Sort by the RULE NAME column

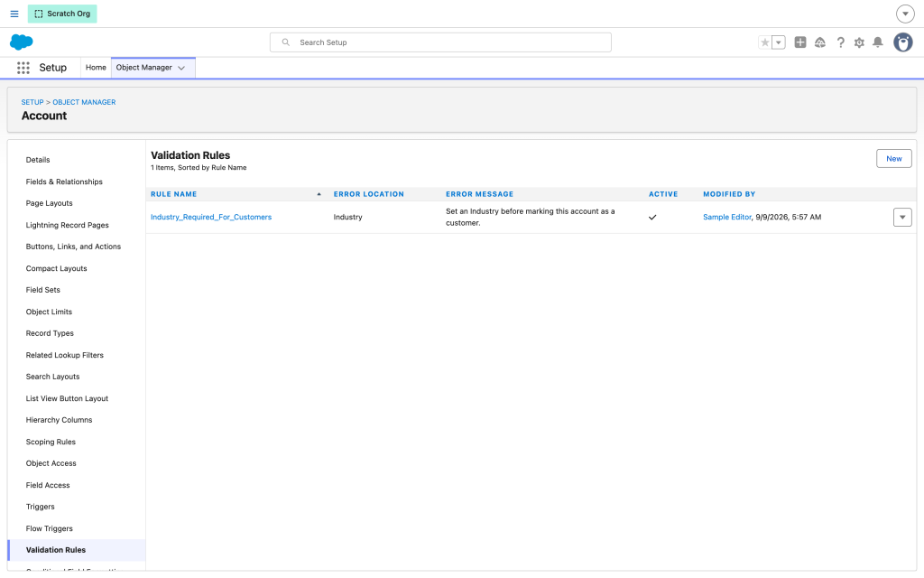pyautogui.click(x=174, y=194)
